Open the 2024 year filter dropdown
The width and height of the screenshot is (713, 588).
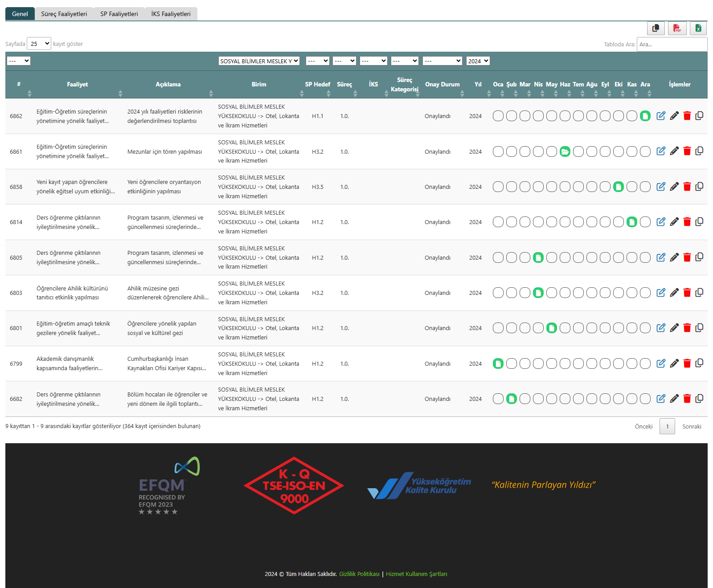pyautogui.click(x=478, y=61)
